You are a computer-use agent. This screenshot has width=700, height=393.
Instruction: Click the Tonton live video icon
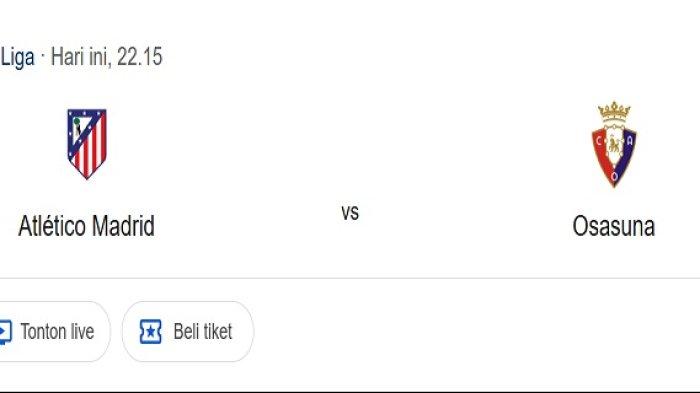click(5, 332)
